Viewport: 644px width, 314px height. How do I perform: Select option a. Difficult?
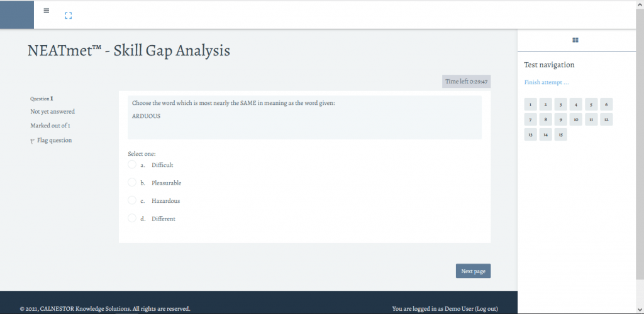[x=132, y=165]
